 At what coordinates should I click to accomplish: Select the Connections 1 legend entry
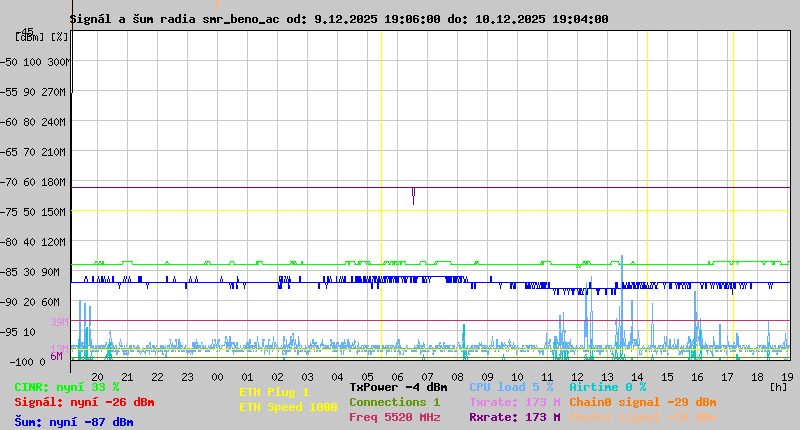(x=394, y=402)
